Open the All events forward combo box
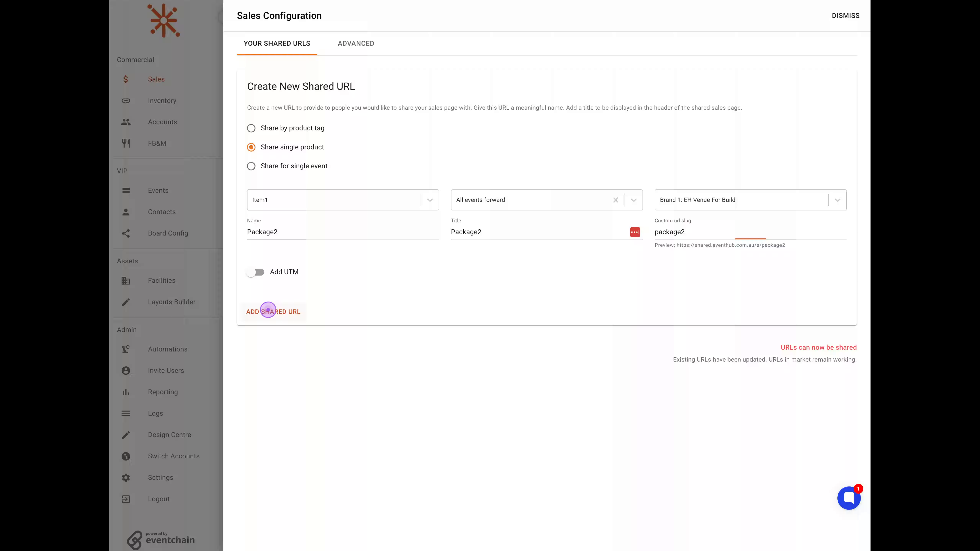 pos(547,200)
